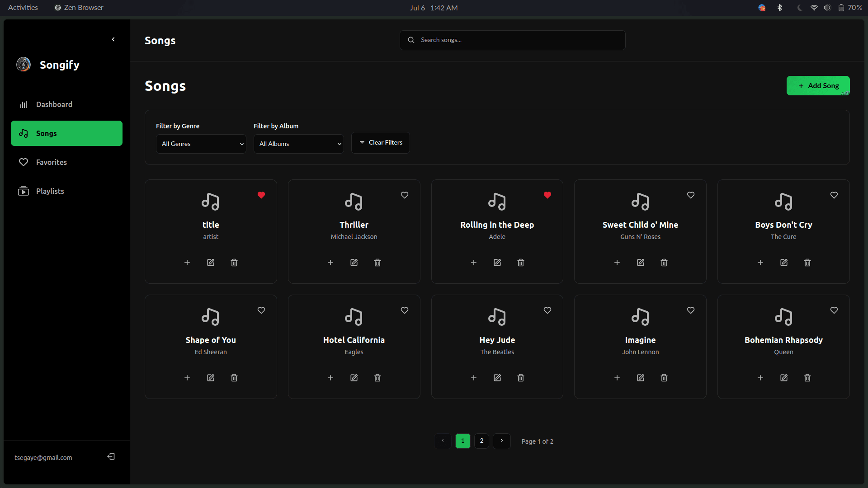Open the Filter by Album dropdown

click(x=298, y=144)
